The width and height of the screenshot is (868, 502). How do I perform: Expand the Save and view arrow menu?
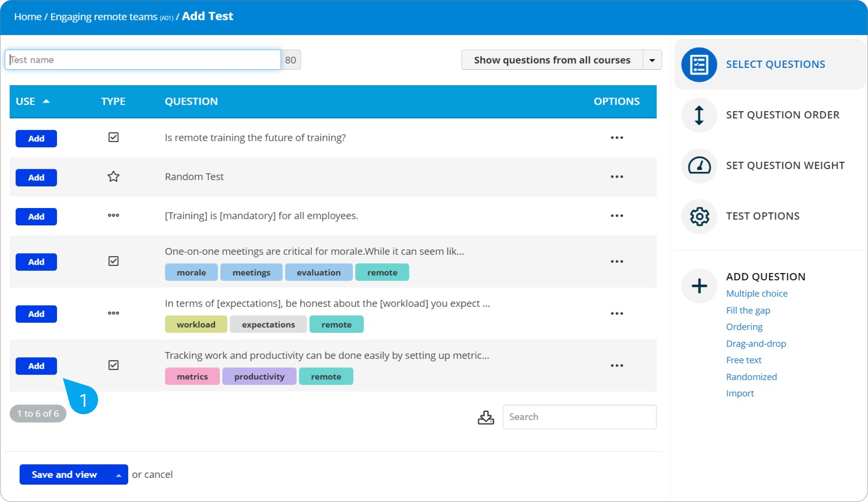click(118, 475)
